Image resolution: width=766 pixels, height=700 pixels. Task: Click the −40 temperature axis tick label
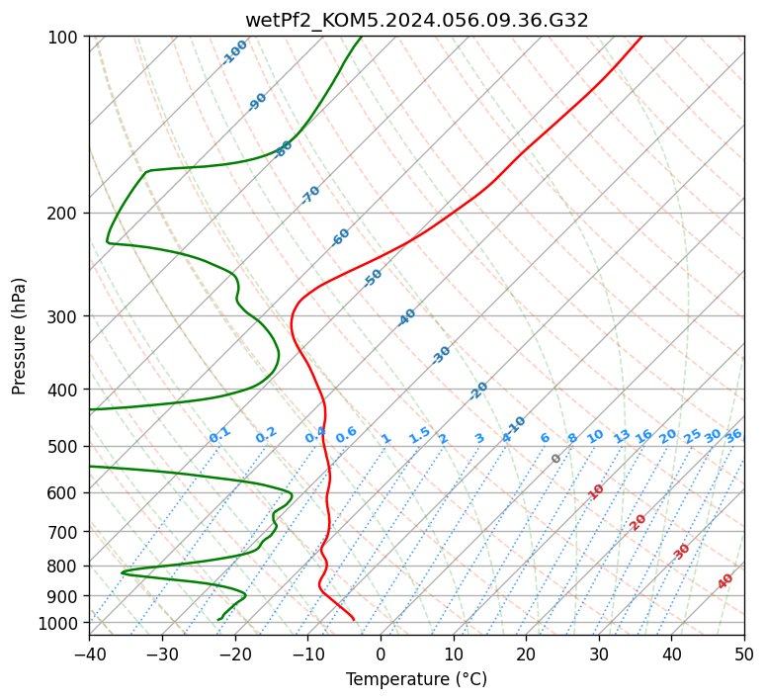tap(89, 654)
